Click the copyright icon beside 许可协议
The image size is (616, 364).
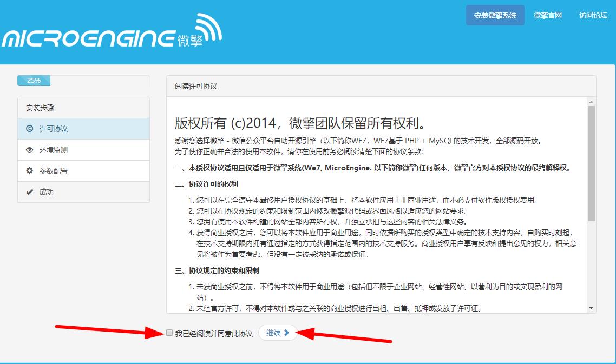pos(29,128)
